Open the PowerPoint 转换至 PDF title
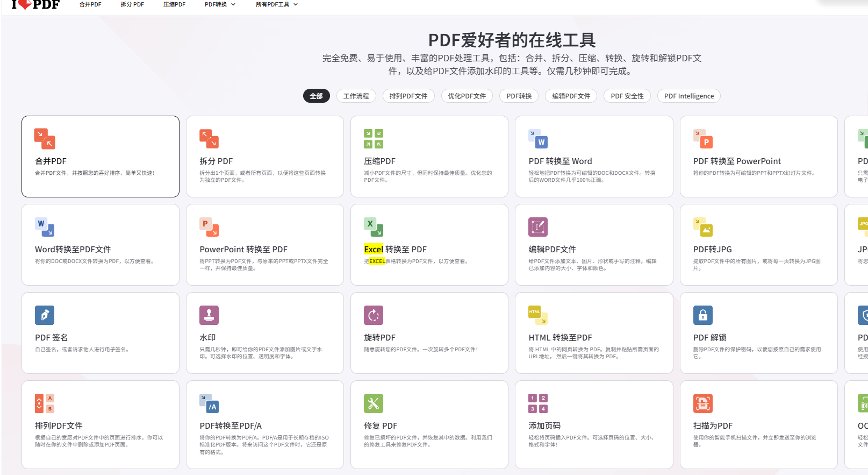 point(243,249)
